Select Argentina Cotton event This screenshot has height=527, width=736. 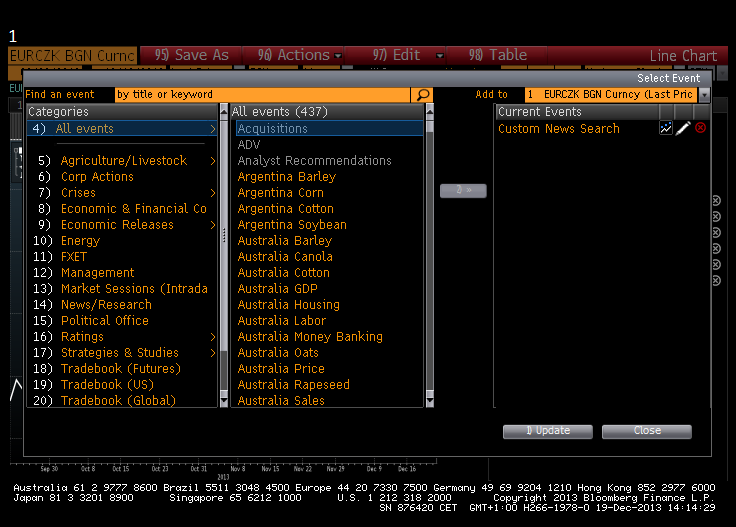286,209
